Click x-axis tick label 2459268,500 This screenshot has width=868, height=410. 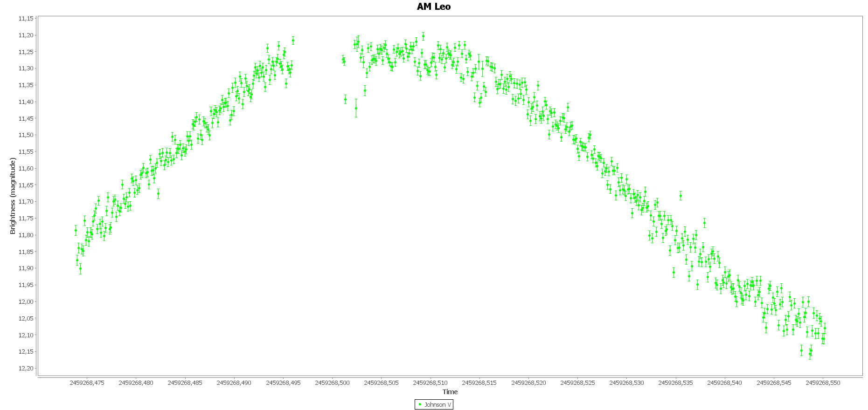[333, 383]
